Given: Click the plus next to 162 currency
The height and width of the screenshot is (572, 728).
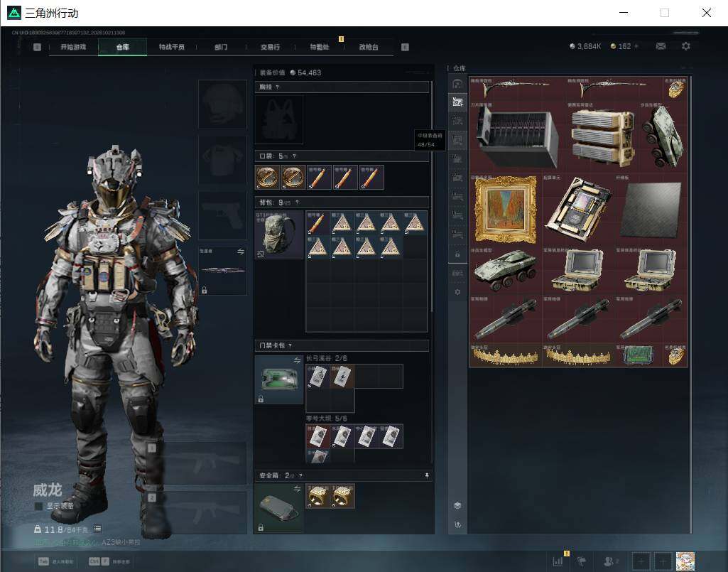Looking at the screenshot, I should [x=636, y=46].
